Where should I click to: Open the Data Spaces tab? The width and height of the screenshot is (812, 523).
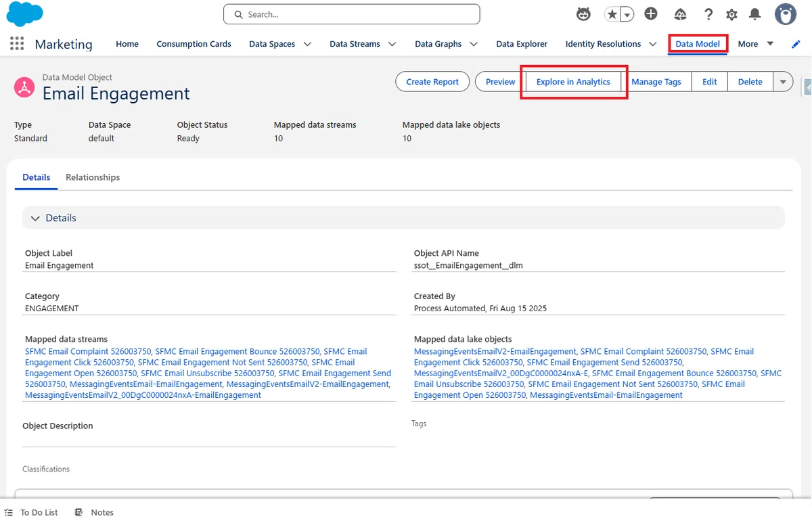272,44
